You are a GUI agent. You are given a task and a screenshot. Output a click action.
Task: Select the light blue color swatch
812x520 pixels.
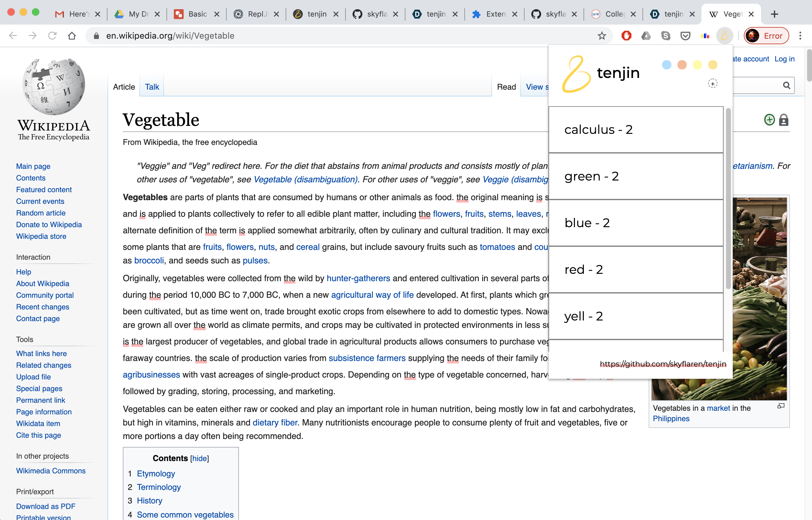tap(666, 65)
